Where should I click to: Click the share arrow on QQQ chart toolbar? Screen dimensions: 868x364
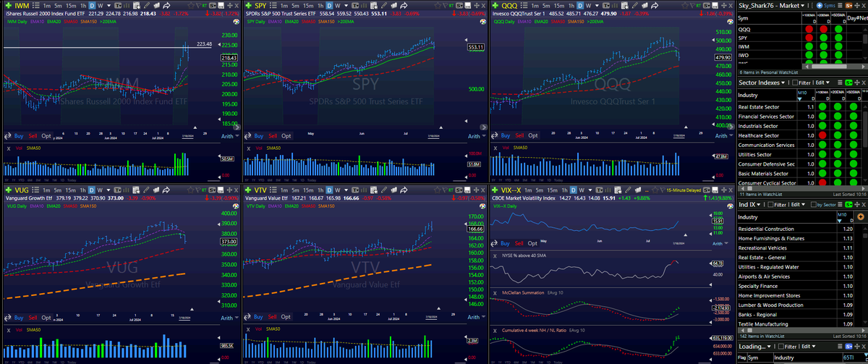click(655, 6)
